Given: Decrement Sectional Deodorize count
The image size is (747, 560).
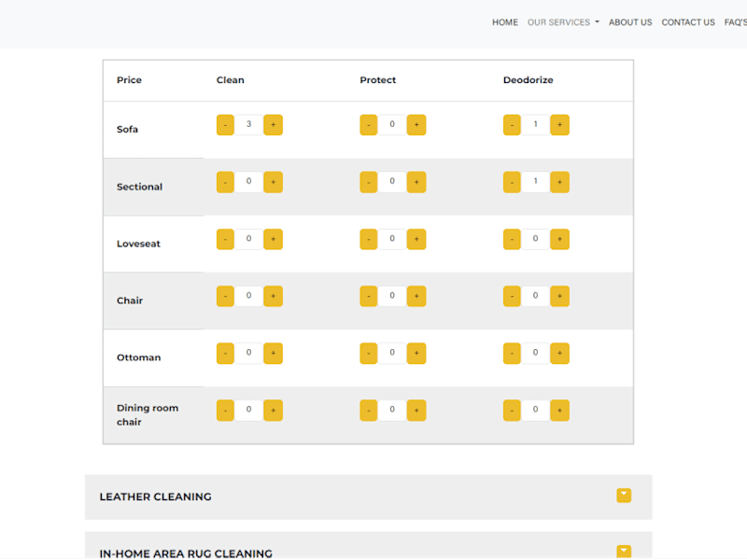Looking at the screenshot, I should tap(512, 182).
